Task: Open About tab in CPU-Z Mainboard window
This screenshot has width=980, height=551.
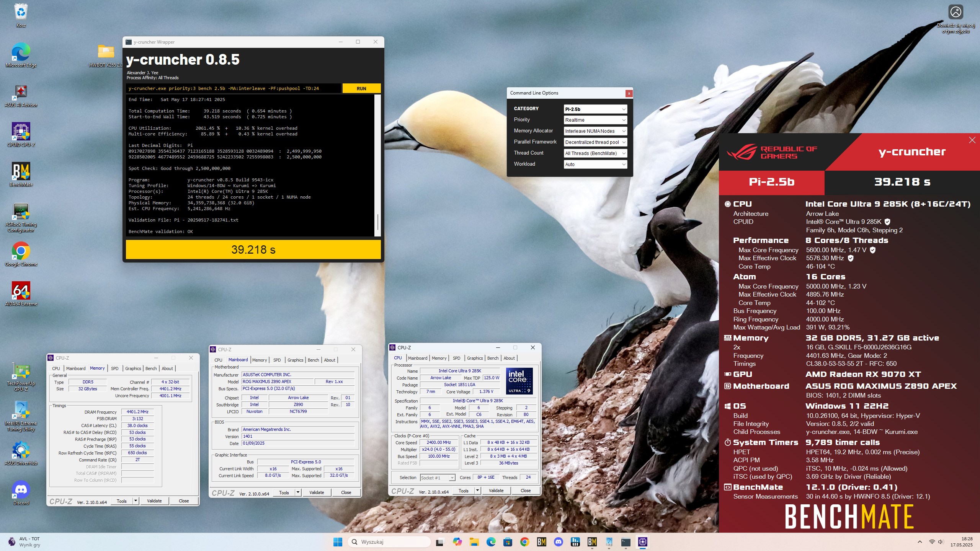Action: click(x=329, y=360)
